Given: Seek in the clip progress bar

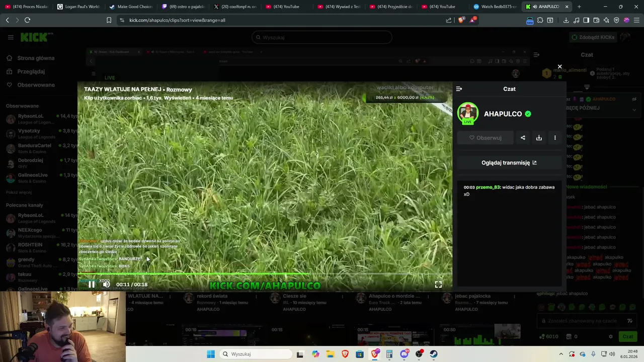Looking at the screenshot, I should point(265,275).
